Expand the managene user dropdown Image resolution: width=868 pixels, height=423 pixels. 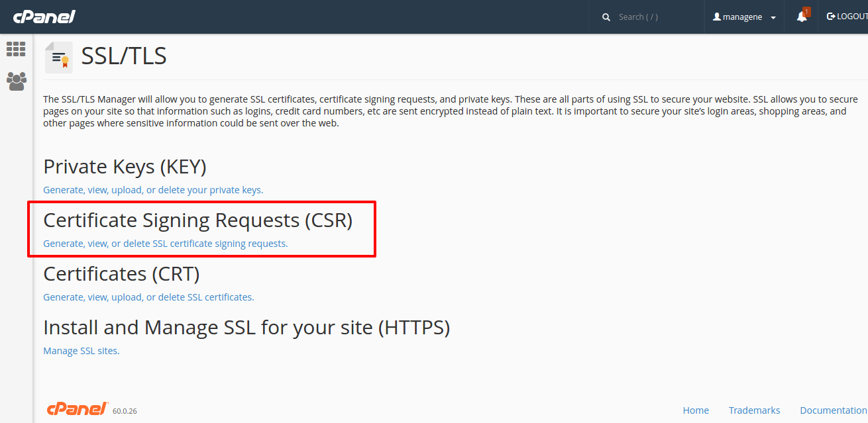point(773,18)
